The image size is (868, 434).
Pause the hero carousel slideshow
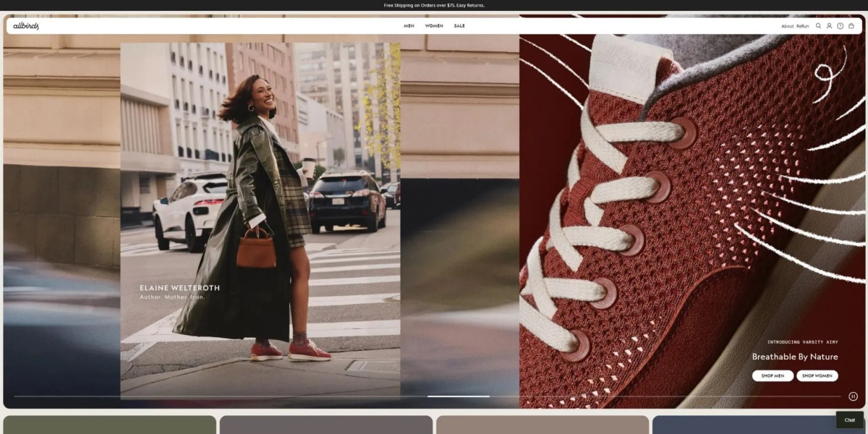click(853, 396)
